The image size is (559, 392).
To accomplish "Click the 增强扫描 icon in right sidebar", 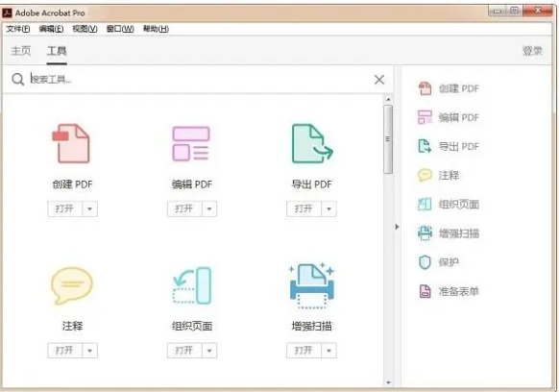I will pyautogui.click(x=425, y=233).
